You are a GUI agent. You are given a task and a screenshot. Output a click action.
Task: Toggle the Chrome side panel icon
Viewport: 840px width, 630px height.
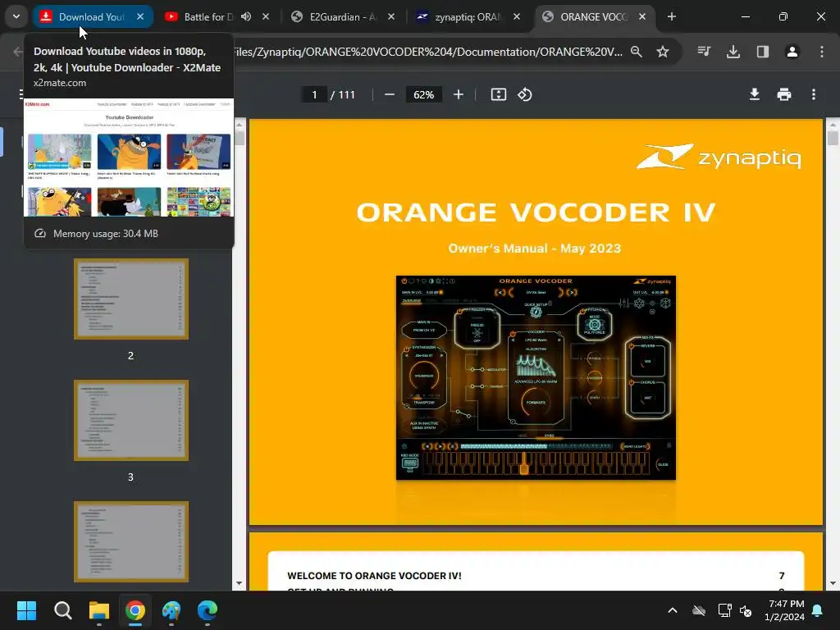763,52
